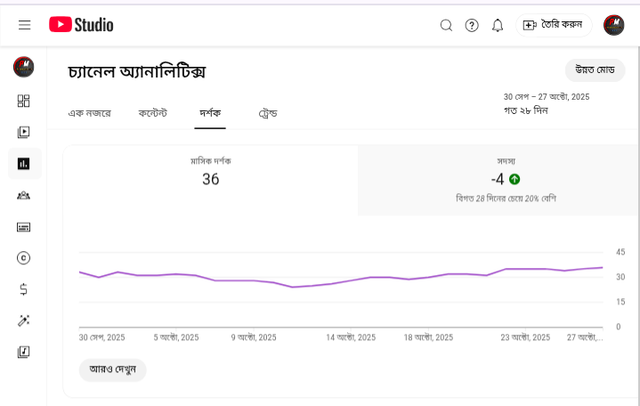The height and width of the screenshot is (406, 640).
Task: Open the Earn dollar sign sidebar icon
Action: click(x=24, y=289)
